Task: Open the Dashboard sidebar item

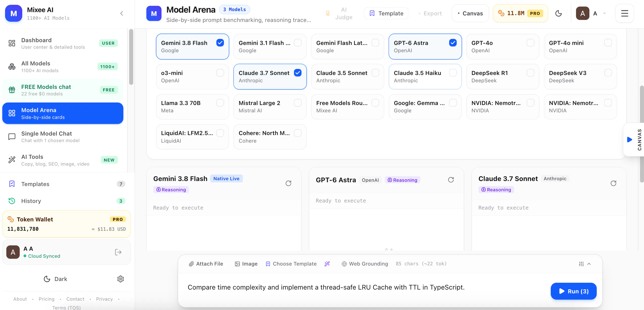Action: (63, 43)
